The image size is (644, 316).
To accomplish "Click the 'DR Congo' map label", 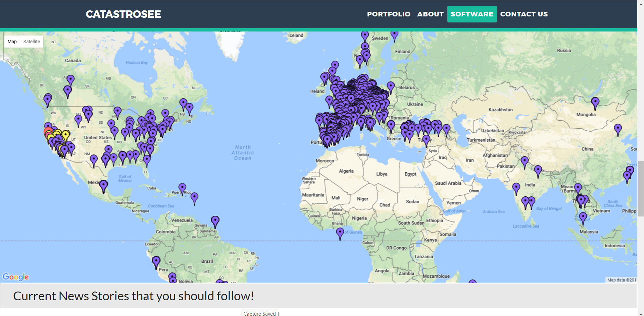I will click(396, 248).
